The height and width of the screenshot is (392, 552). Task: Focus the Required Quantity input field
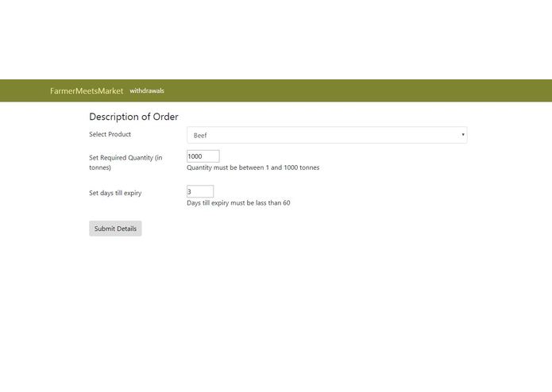click(203, 156)
